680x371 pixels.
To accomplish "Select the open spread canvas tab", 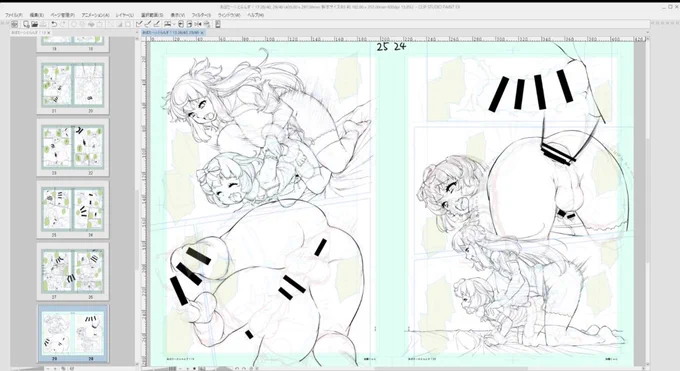I will (171, 33).
